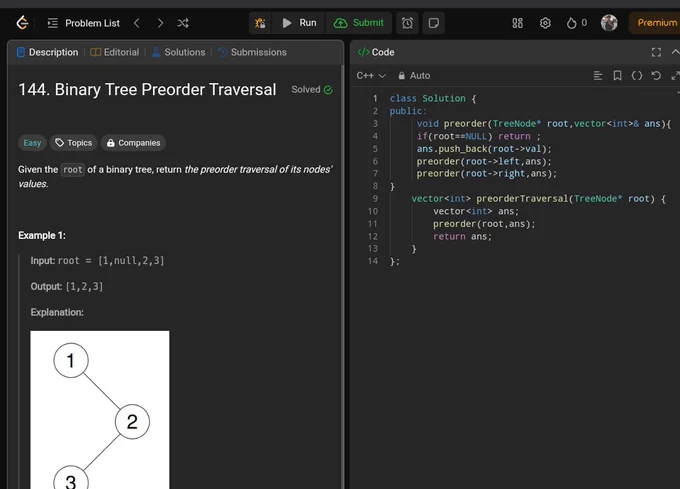This screenshot has height=489, width=680.
Task: Open the settings gear icon
Action: point(545,23)
